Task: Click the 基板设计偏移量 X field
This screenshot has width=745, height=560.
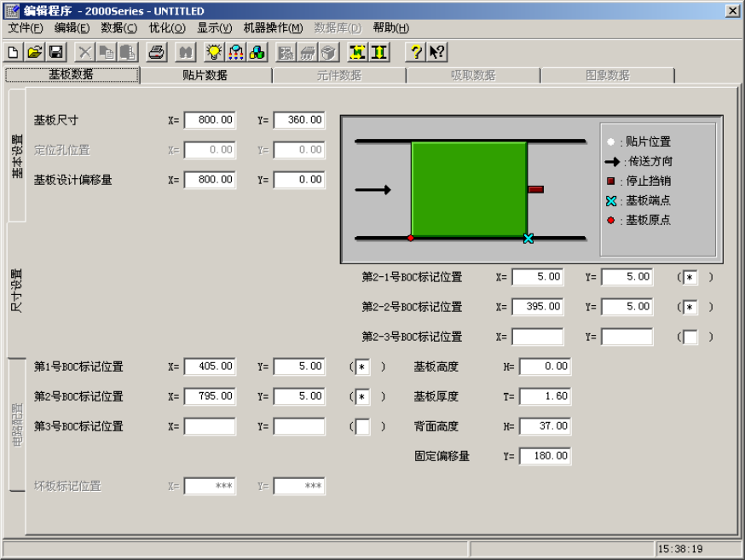Action: coord(210,180)
